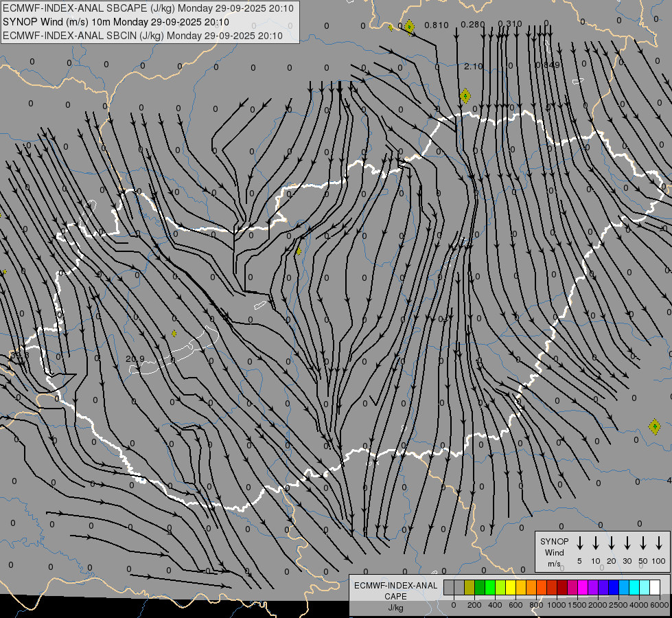Image resolution: width=672 pixels, height=618 pixels.
Task: Click the wind arrow above the 30 label
Action: [627, 543]
